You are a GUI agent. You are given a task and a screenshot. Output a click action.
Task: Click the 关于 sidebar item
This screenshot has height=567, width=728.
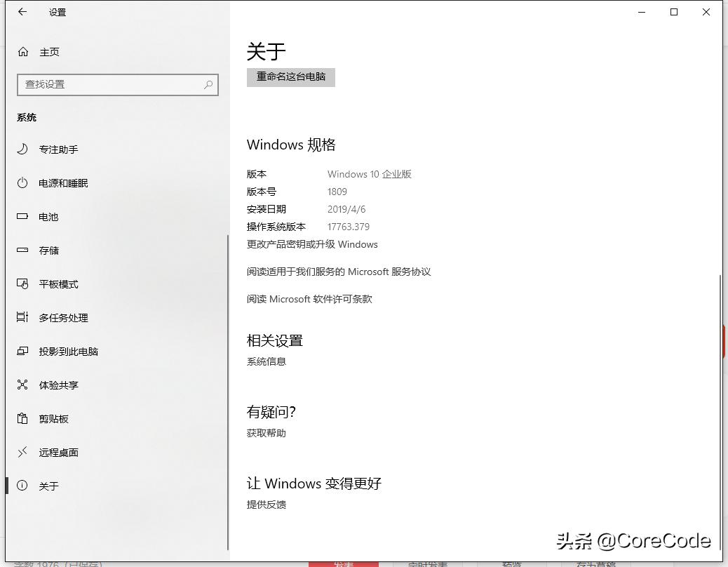coord(48,486)
